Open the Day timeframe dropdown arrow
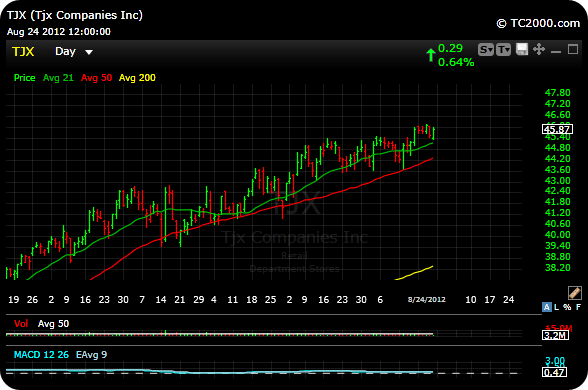The height and width of the screenshot is (390, 588). [x=89, y=52]
